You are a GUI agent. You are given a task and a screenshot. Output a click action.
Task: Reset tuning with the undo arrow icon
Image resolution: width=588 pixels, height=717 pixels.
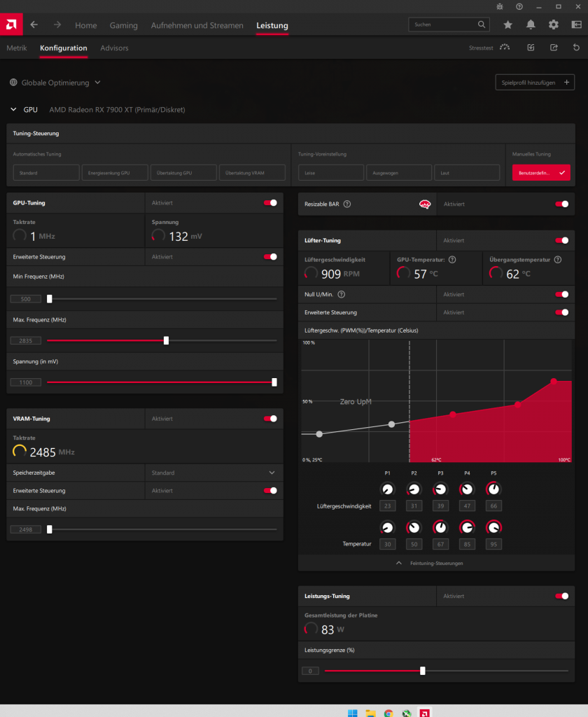coord(576,48)
